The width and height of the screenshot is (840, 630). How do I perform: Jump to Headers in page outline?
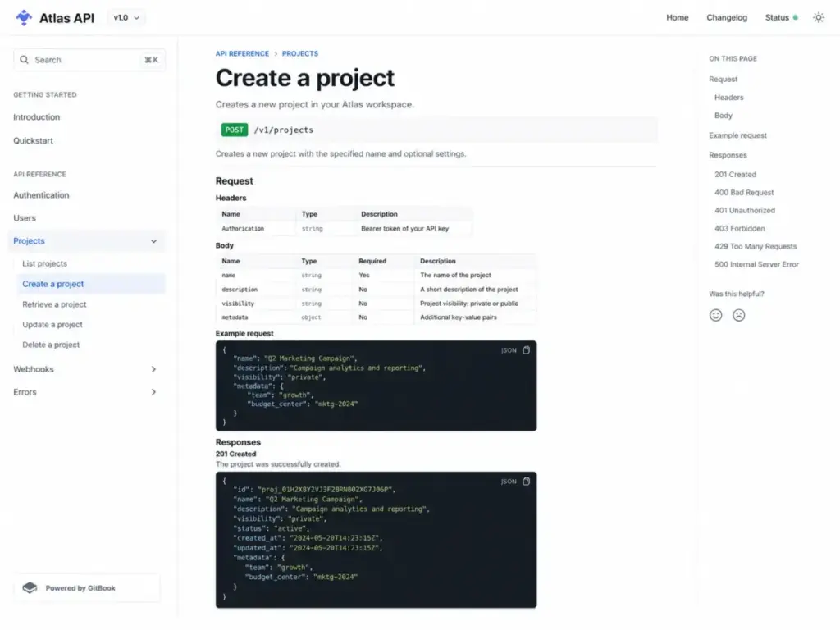coord(728,98)
